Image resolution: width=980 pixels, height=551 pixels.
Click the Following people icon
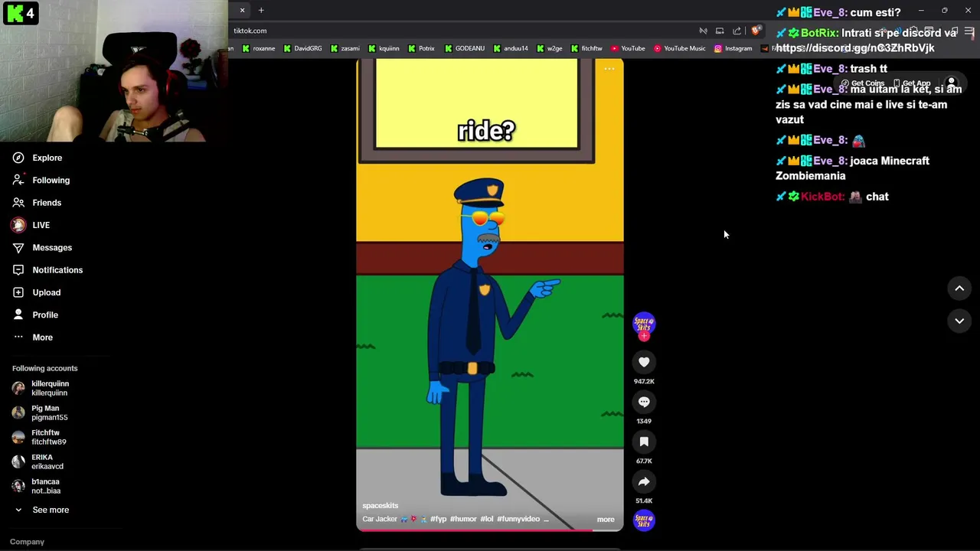point(18,180)
